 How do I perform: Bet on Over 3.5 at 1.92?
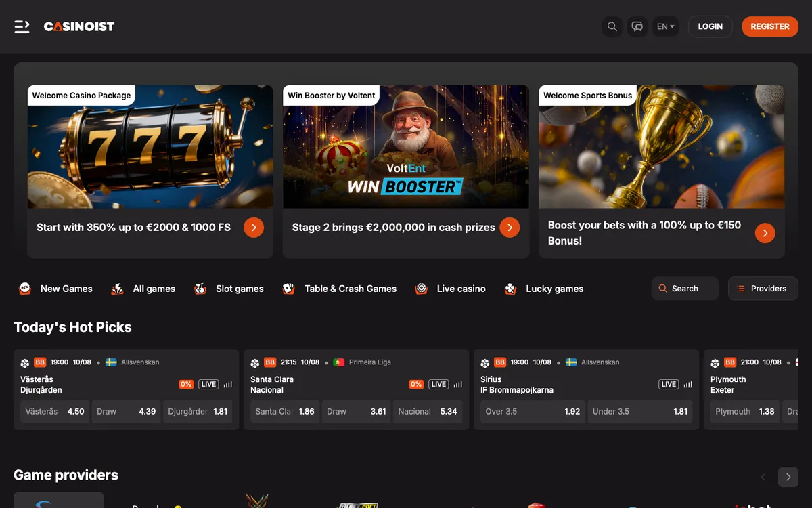[533, 411]
